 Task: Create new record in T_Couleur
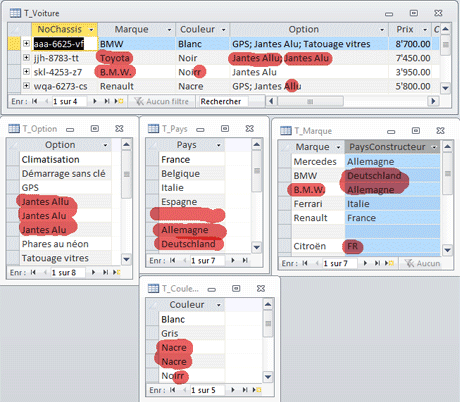point(257,390)
